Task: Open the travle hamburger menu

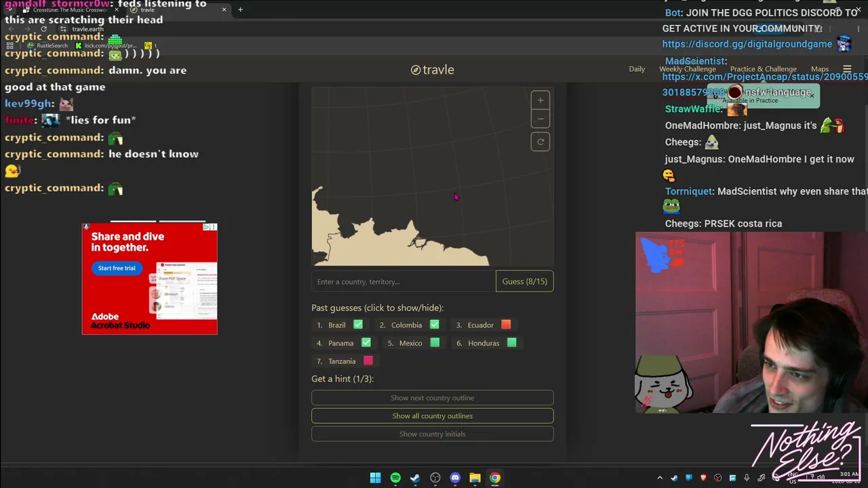Action: pyautogui.click(x=847, y=69)
